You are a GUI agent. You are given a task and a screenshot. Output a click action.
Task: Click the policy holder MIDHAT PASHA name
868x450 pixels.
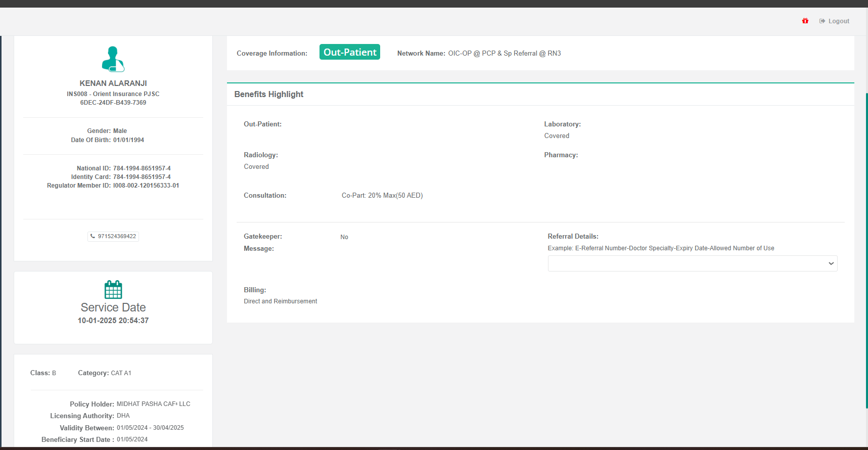153,404
